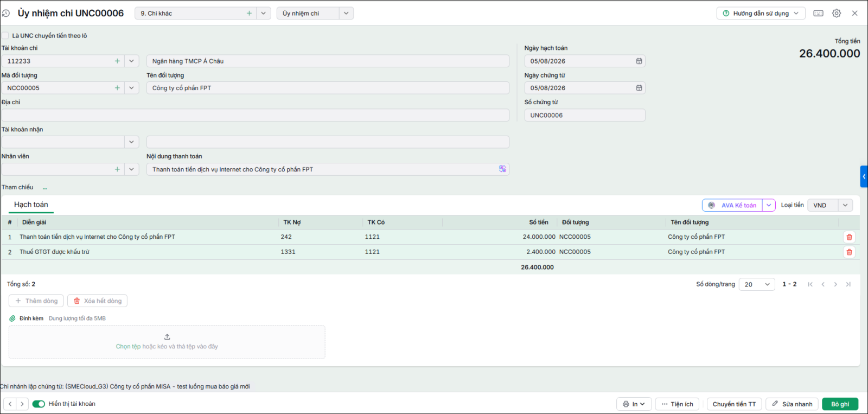The width and height of the screenshot is (868, 414).
Task: Click the Ngân hàng TMCP Á Châu field
Action: 328,61
